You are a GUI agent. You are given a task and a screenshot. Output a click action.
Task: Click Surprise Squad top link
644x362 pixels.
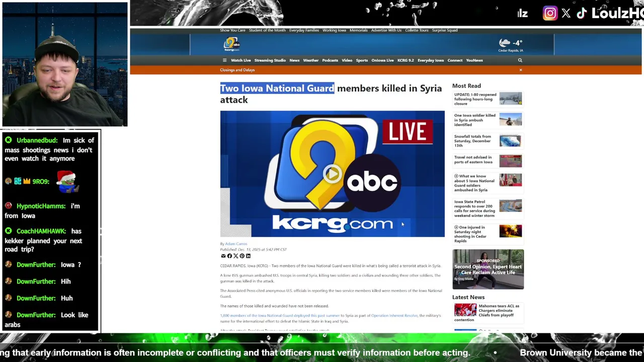point(445,30)
